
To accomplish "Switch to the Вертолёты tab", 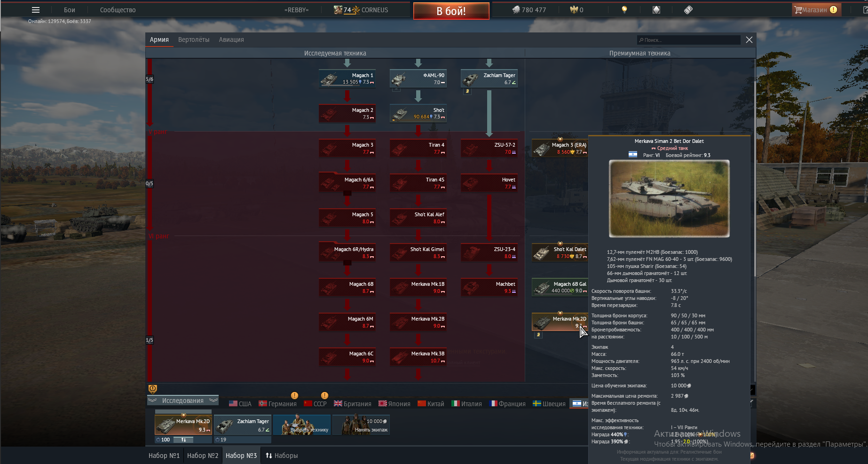I will click(194, 39).
